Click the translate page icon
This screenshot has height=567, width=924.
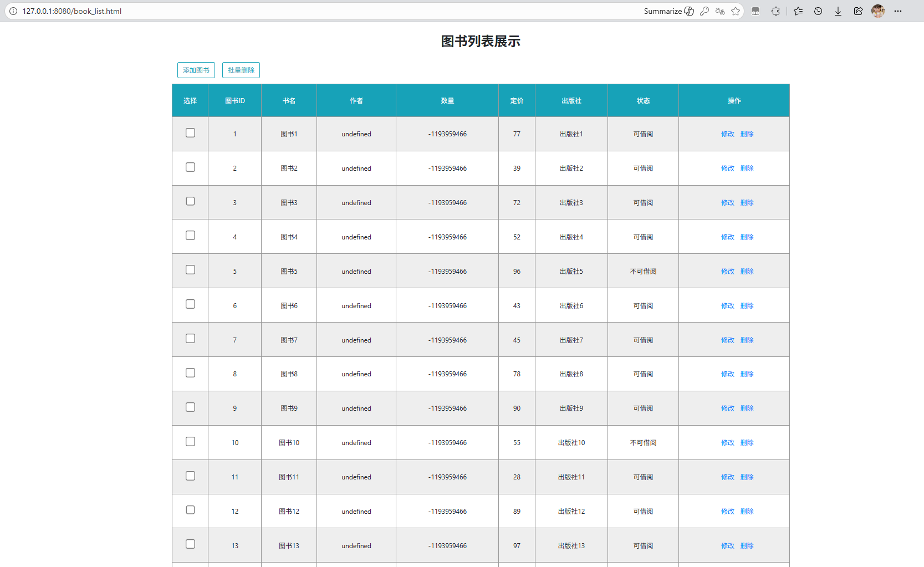click(x=720, y=11)
